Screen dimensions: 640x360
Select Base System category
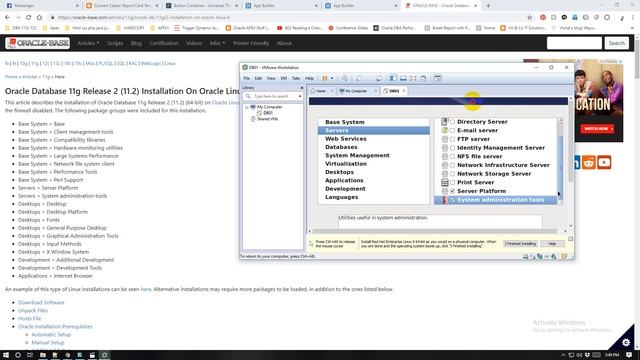(344, 122)
